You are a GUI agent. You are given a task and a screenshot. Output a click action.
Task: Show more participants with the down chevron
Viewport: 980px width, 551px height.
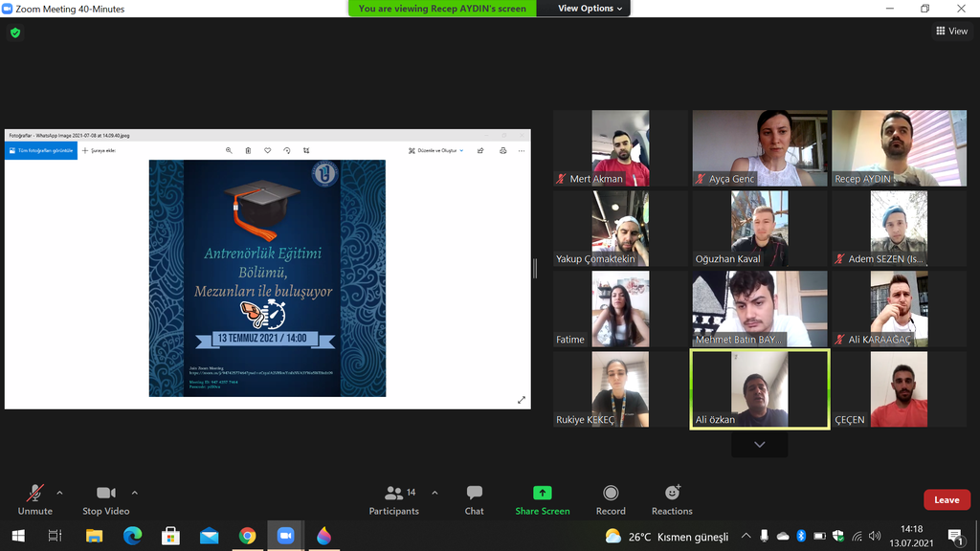pos(759,445)
